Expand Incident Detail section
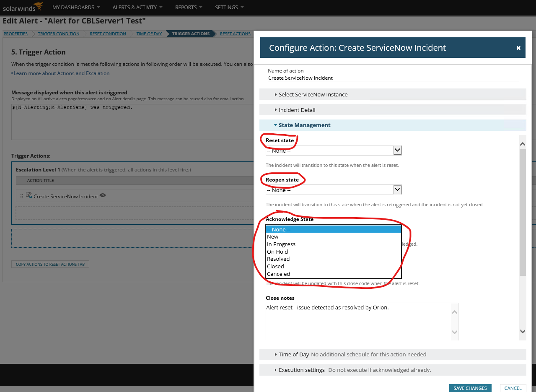Screen dimensions: 536x392 tap(393, 110)
